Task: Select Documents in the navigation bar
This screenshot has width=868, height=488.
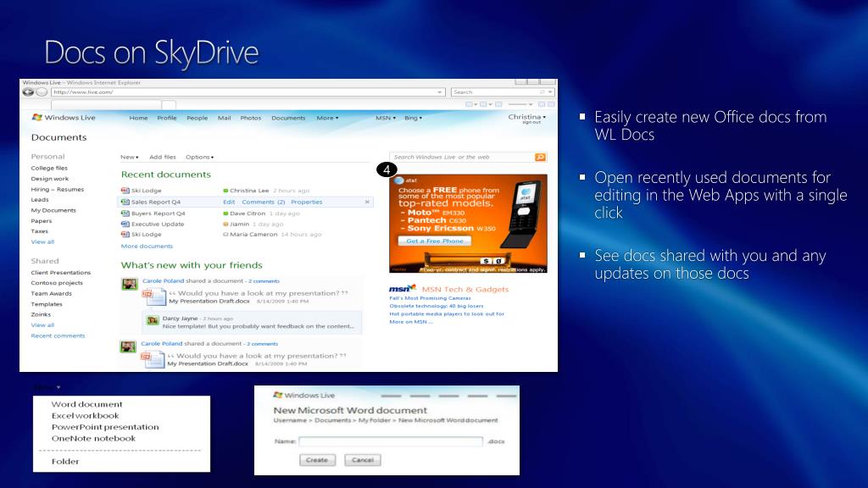Action: [x=288, y=118]
